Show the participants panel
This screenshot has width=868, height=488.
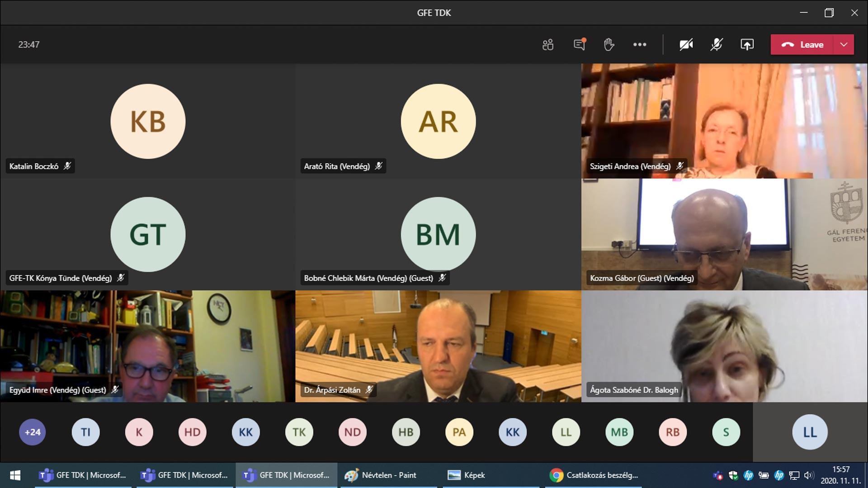[x=548, y=45]
